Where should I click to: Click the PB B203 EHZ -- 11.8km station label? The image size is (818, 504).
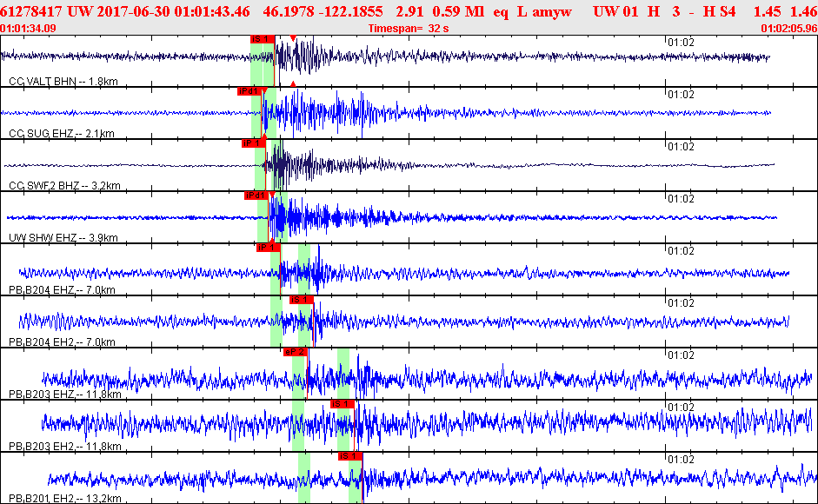coord(65,395)
